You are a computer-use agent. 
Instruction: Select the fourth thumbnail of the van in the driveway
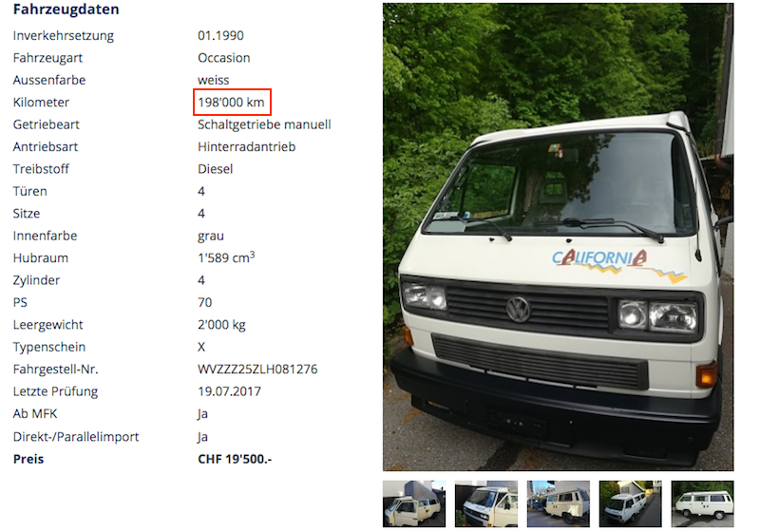click(630, 503)
